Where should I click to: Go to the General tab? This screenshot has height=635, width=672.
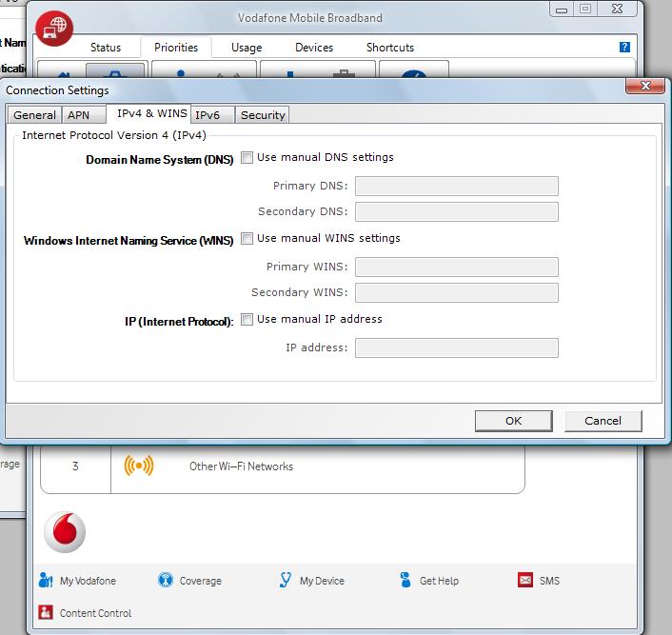click(x=34, y=115)
